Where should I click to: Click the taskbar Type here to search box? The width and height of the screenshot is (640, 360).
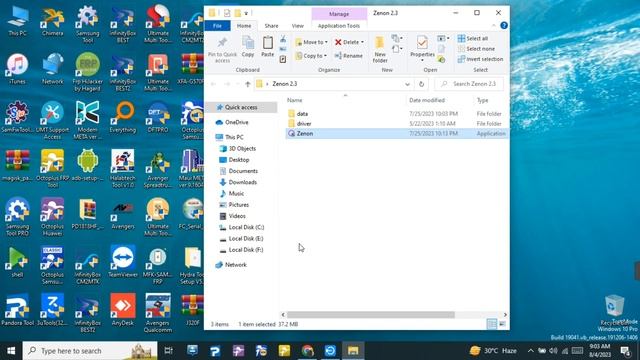pyautogui.click(x=90, y=351)
